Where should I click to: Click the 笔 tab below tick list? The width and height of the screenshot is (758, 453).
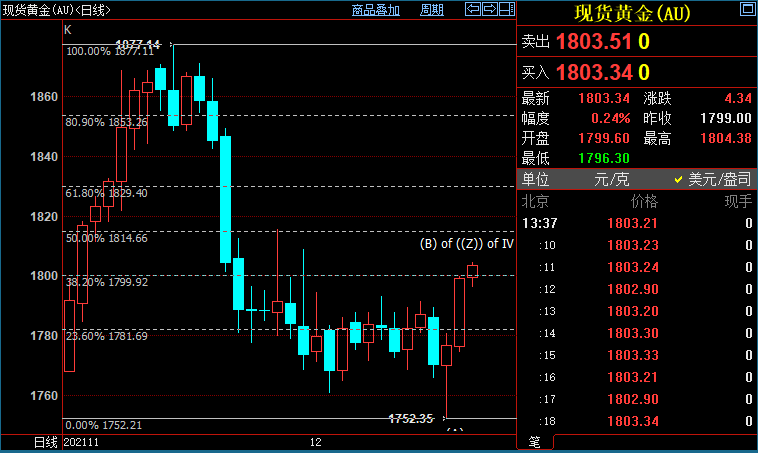533,441
